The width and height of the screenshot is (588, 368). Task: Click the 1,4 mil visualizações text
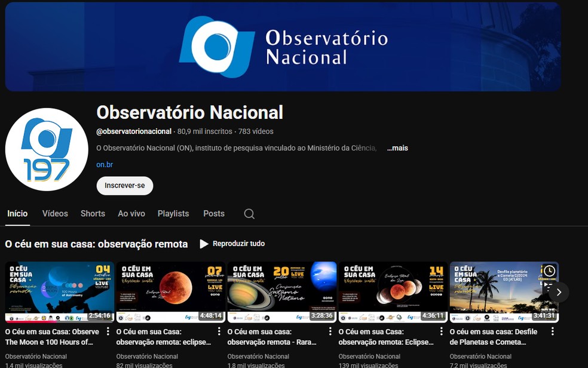click(33, 365)
